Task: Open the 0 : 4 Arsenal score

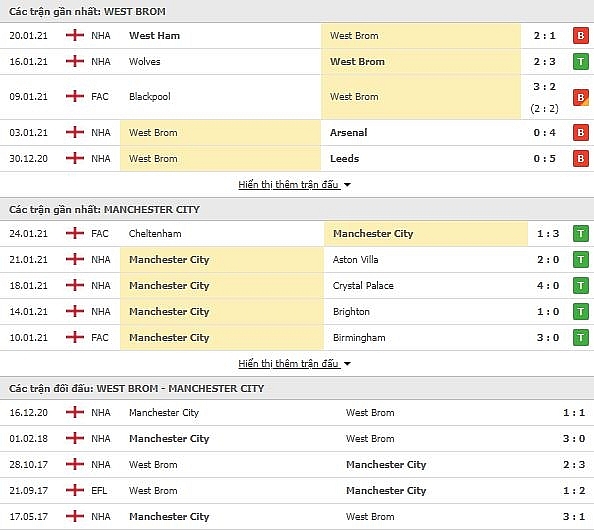Action: (x=544, y=133)
